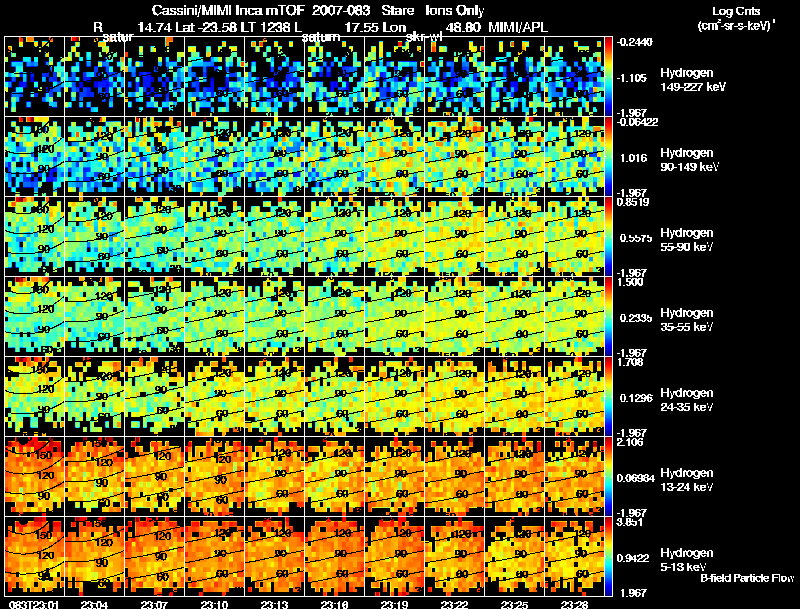
Task: Click the 'Hydrogen 90-149 keV' row label
Action: click(x=689, y=160)
